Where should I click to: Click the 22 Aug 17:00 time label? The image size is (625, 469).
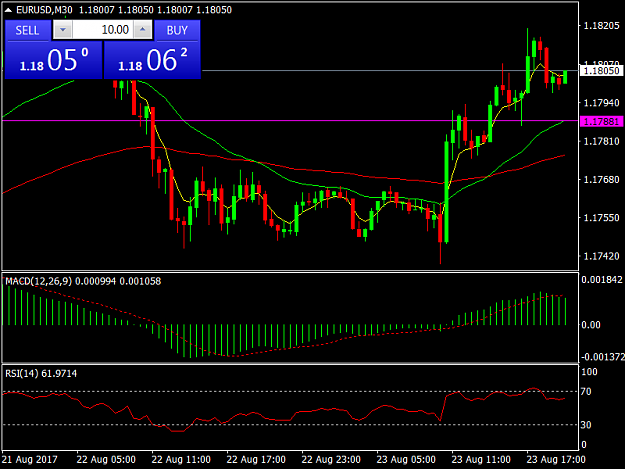(x=256, y=459)
